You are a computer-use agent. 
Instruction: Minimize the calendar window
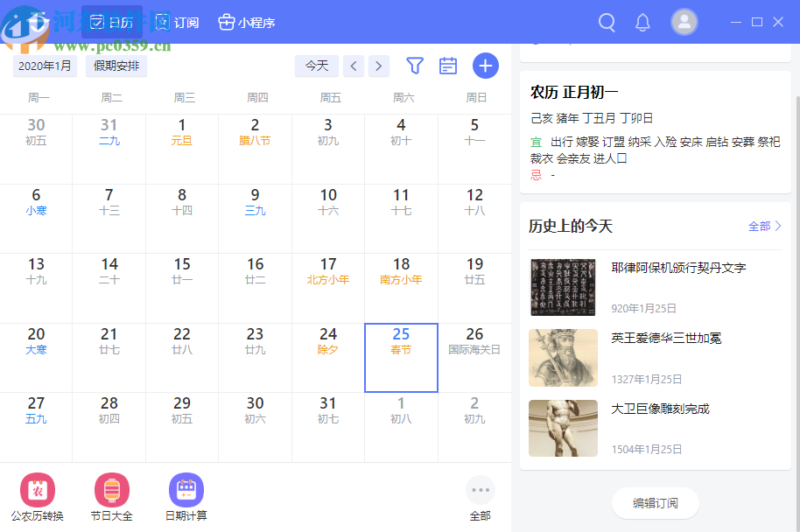tap(736, 23)
